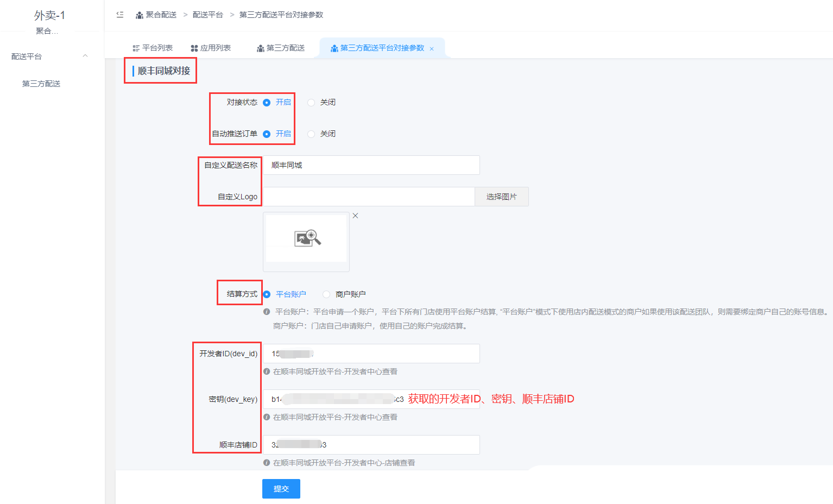The image size is (833, 504).
Task: Switch to the 第三方配送 tab
Action: pyautogui.click(x=281, y=48)
